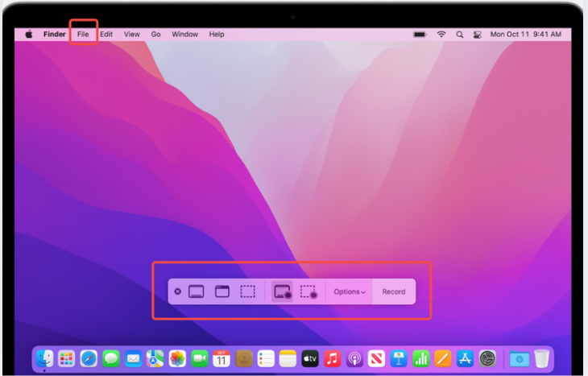Open Spotlight search in menu bar
The width and height of the screenshot is (588, 376).
point(460,35)
